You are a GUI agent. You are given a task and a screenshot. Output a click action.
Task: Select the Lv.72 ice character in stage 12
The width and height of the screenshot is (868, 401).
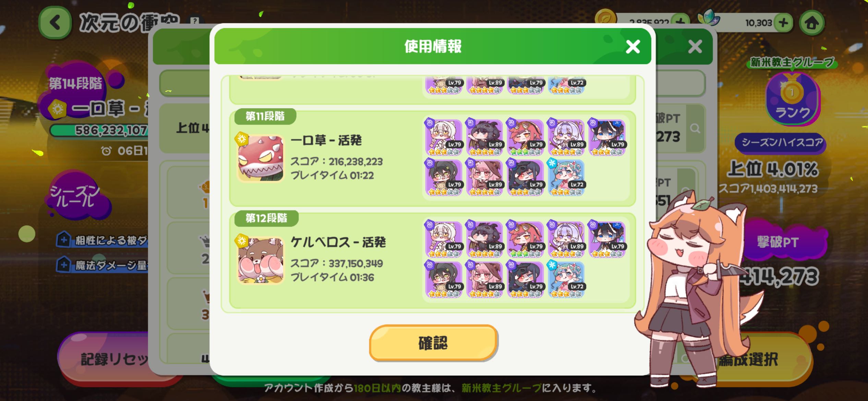[x=566, y=279]
